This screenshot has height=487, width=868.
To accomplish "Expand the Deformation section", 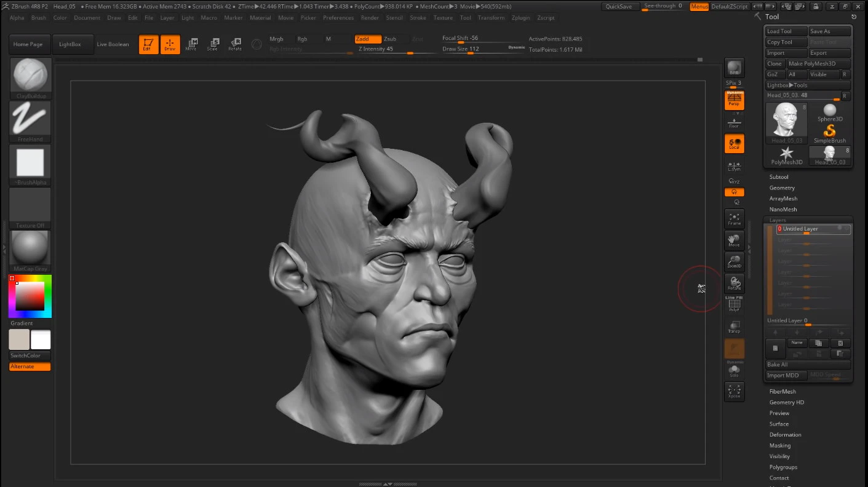I will point(786,434).
